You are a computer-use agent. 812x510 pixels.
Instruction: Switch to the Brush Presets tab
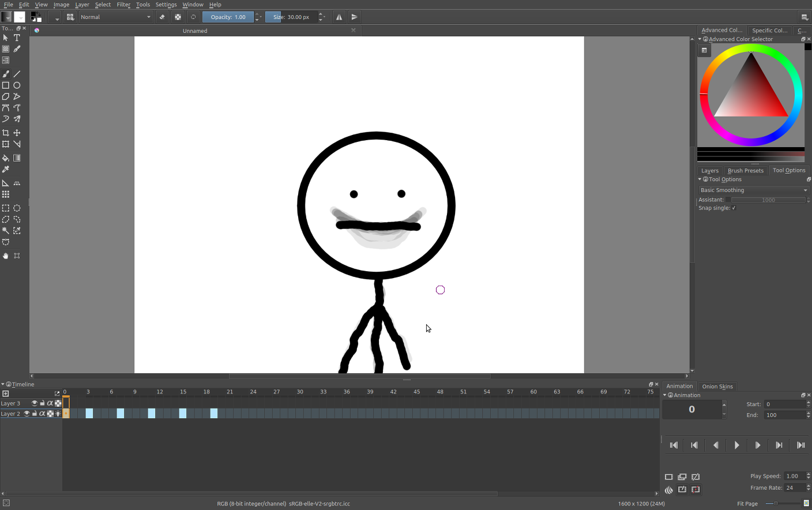(745, 171)
